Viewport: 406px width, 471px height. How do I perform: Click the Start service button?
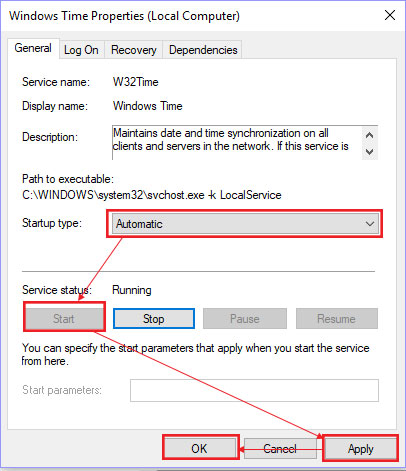64,319
